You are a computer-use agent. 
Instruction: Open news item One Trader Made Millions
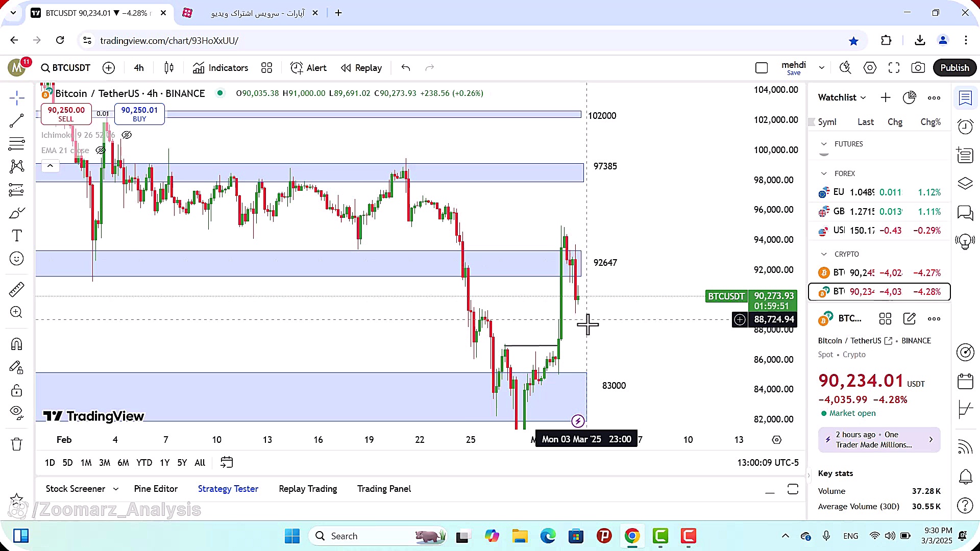tap(879, 440)
